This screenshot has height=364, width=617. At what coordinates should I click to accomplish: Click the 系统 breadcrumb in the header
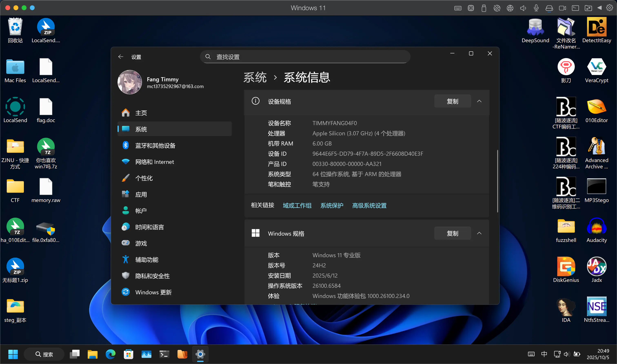coord(255,77)
